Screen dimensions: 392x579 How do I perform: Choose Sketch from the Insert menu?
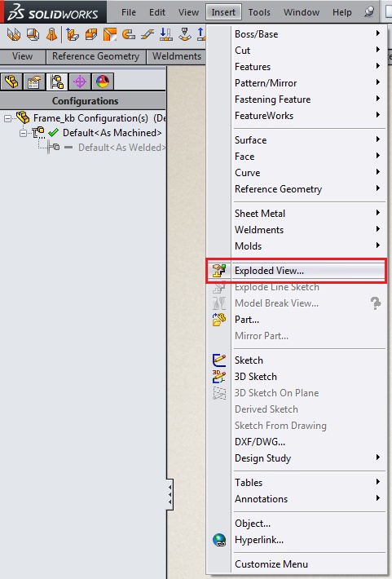pyautogui.click(x=297, y=360)
